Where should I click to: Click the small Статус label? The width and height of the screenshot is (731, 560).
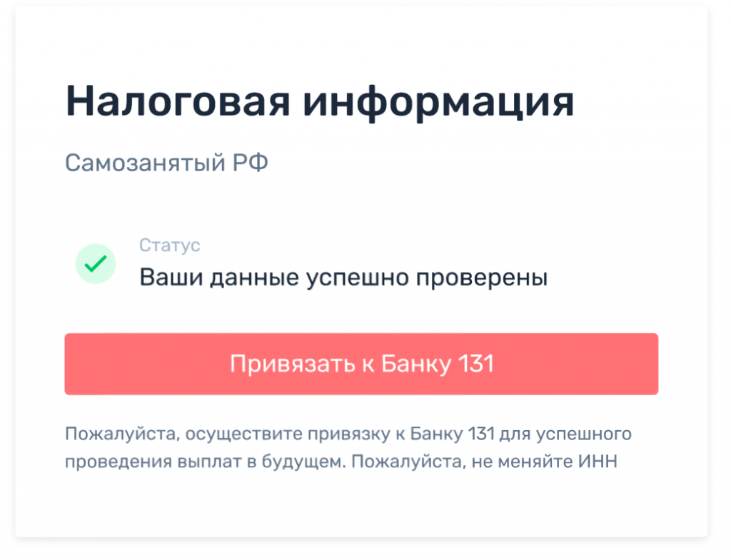click(x=169, y=246)
